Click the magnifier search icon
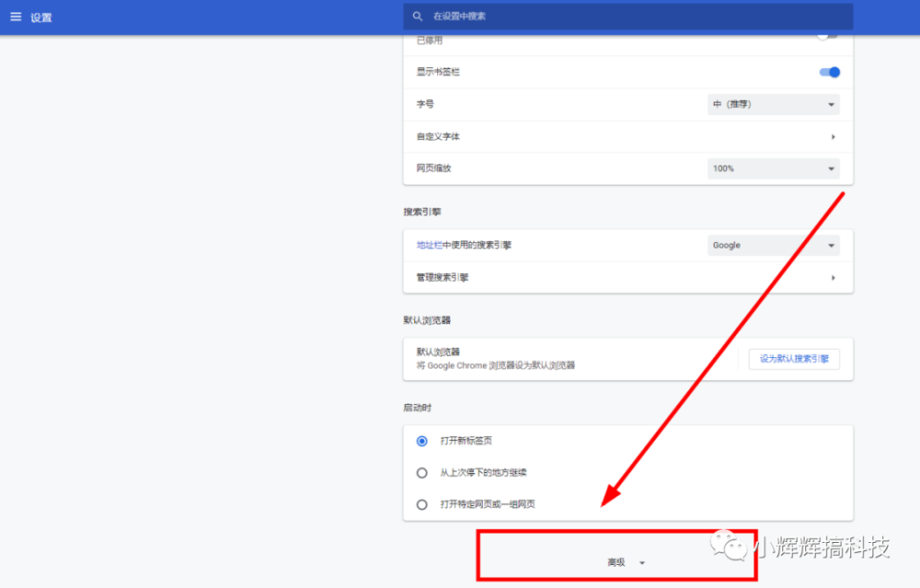920x588 pixels. click(x=418, y=17)
